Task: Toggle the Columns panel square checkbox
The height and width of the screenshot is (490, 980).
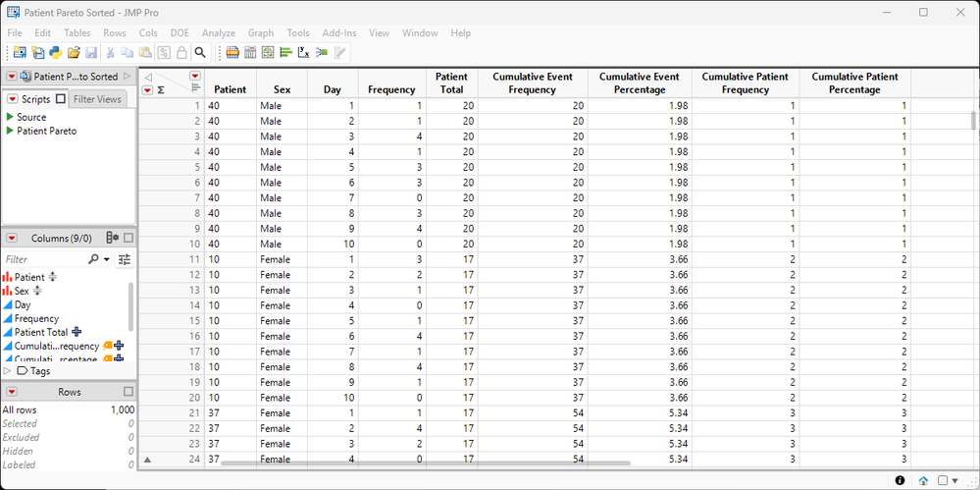Action: pos(129,238)
